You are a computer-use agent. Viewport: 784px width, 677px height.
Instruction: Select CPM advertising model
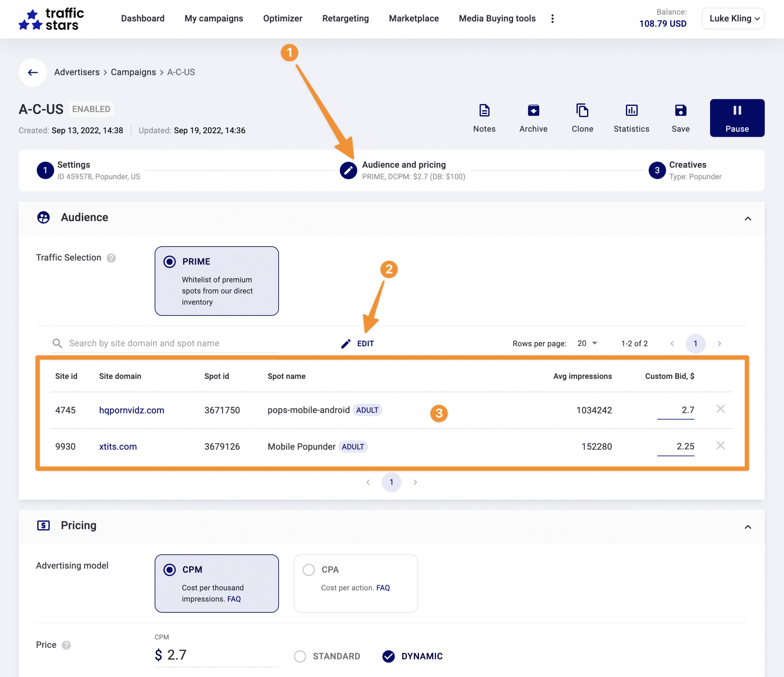170,570
